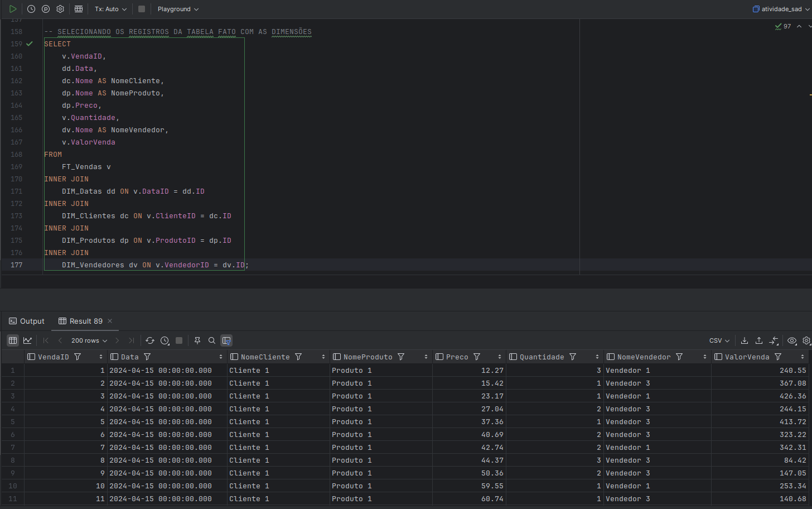Click the export data download icon
Image resolution: width=812 pixels, height=509 pixels.
pos(745,340)
